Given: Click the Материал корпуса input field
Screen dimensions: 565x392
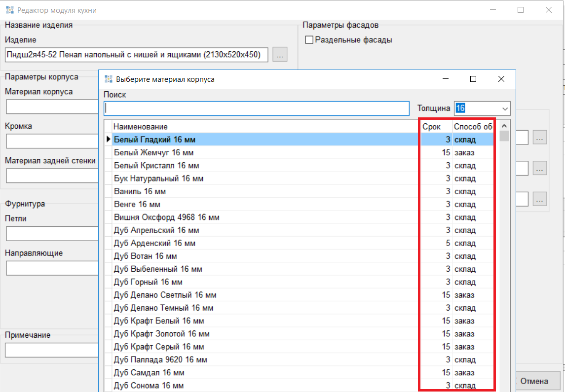Looking at the screenshot, I should [x=52, y=107].
